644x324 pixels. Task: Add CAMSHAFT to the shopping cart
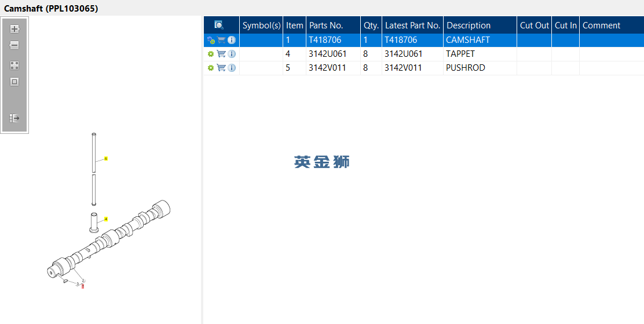(221, 40)
